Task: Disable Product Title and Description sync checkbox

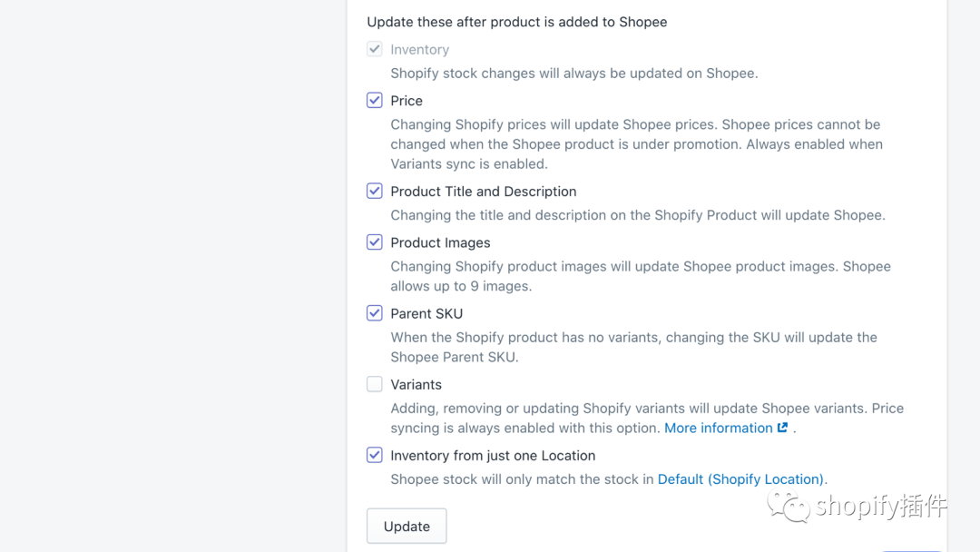Action: [375, 192]
